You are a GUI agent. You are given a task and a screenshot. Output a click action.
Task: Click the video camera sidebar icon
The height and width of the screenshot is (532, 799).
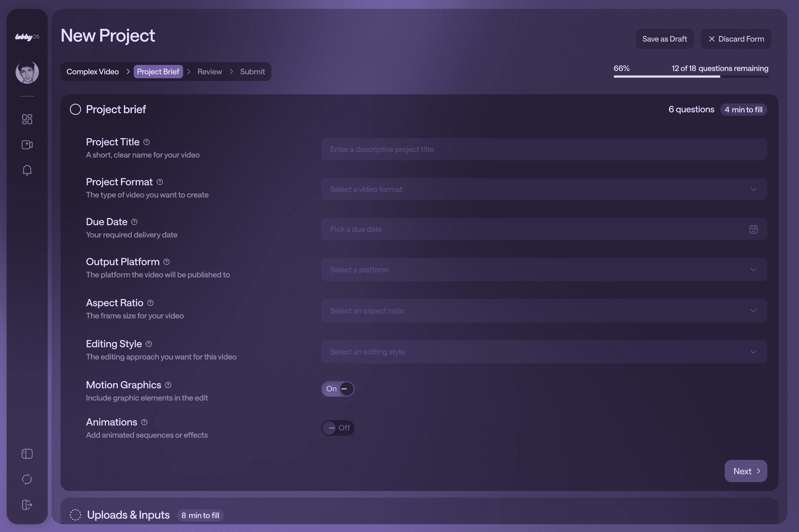27,145
